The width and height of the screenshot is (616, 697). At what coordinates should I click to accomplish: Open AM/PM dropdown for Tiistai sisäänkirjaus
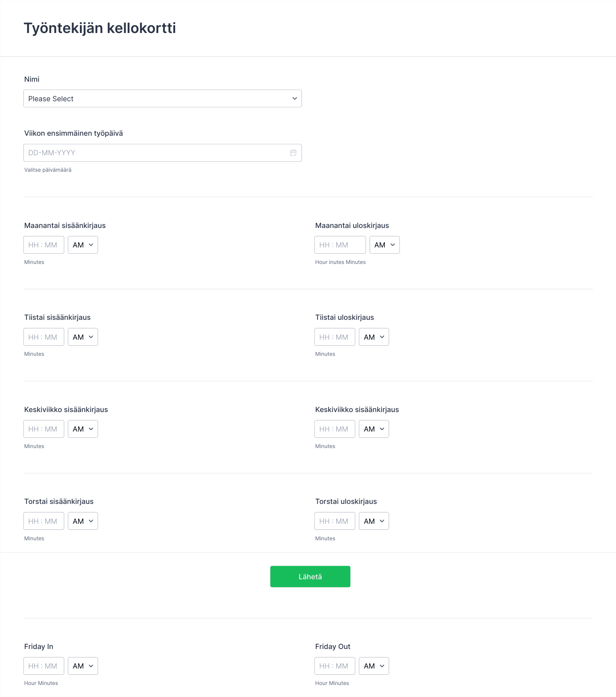(x=83, y=337)
